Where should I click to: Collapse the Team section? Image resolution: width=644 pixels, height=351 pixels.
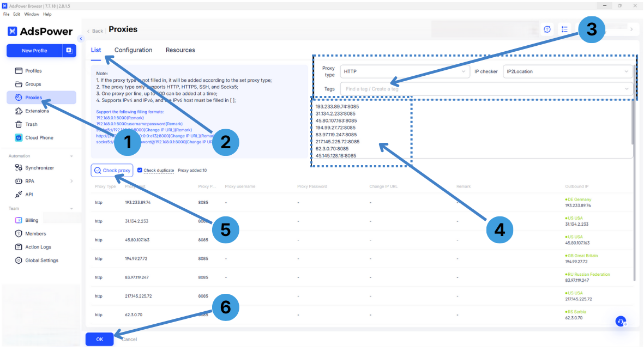[x=71, y=209]
